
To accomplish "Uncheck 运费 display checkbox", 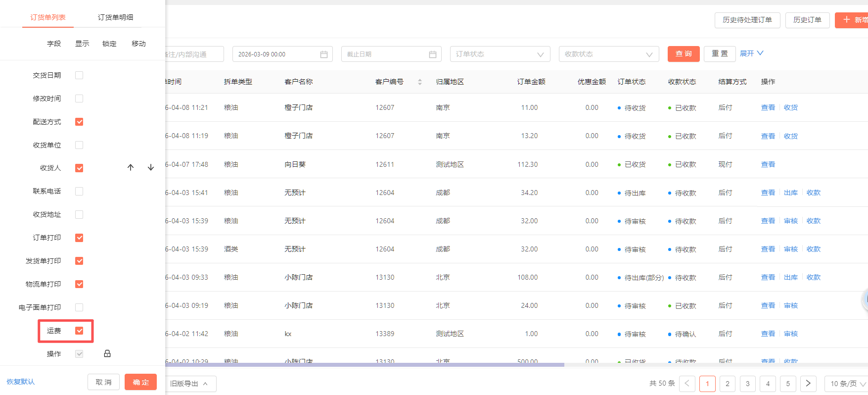I will 79,331.
